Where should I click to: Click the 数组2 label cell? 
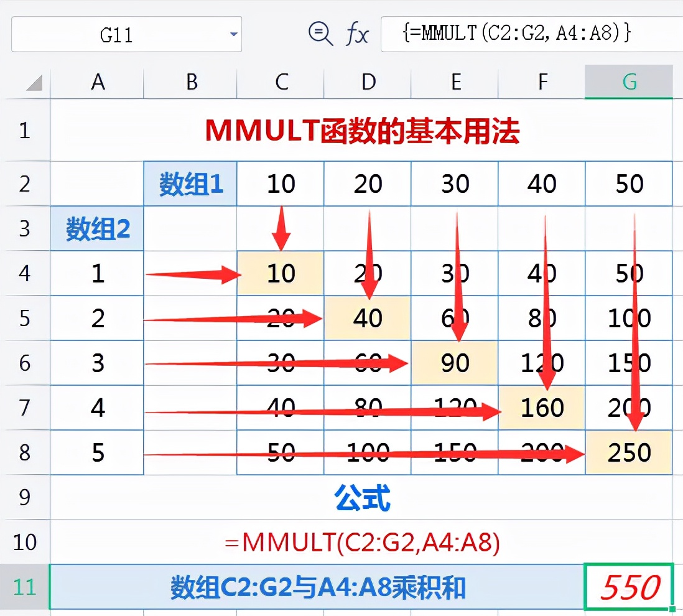click(97, 228)
